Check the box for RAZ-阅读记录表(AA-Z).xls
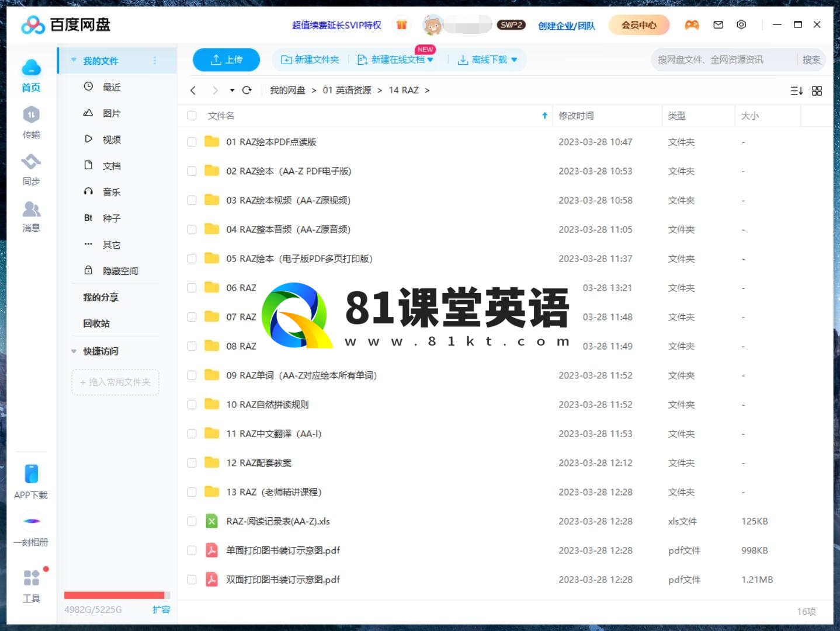Screen dimensions: 840x631 (192, 521)
